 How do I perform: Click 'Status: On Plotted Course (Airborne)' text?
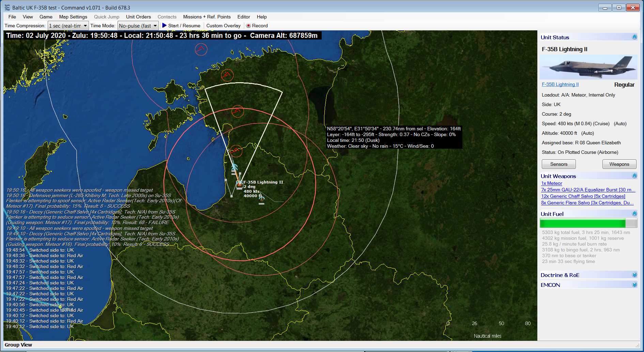(x=580, y=152)
